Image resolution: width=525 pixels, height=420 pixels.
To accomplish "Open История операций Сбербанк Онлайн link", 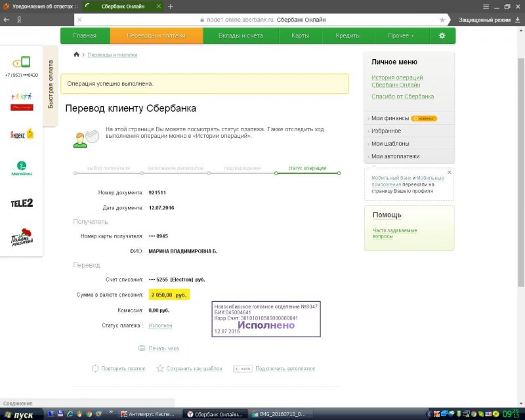I will click(397, 81).
